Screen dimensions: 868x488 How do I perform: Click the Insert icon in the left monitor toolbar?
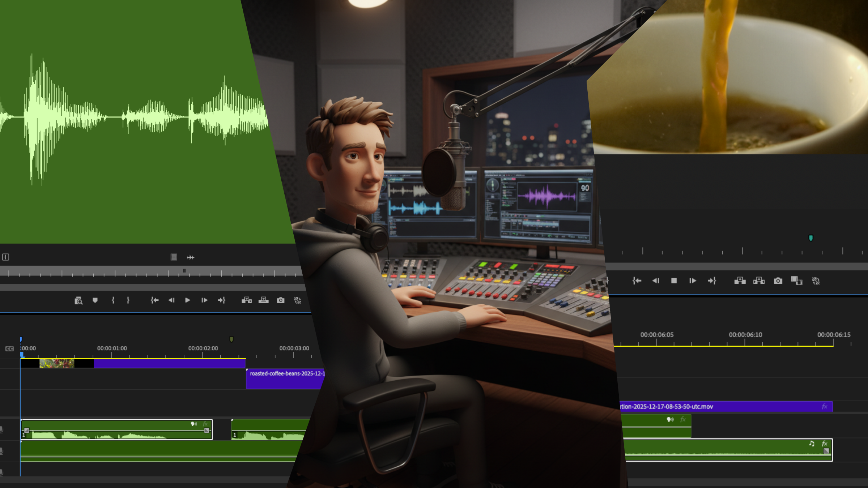[x=247, y=300]
